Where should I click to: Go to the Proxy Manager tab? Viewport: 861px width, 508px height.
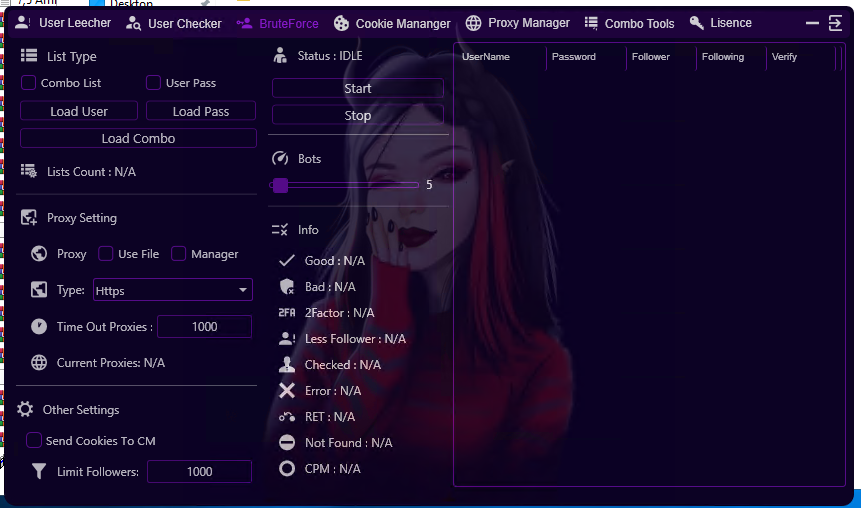[x=517, y=23]
